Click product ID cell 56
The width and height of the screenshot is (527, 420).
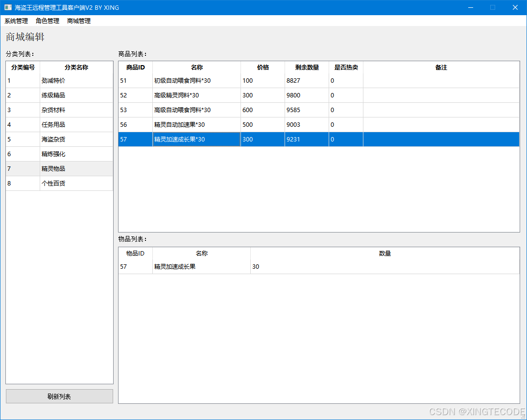[x=136, y=125]
